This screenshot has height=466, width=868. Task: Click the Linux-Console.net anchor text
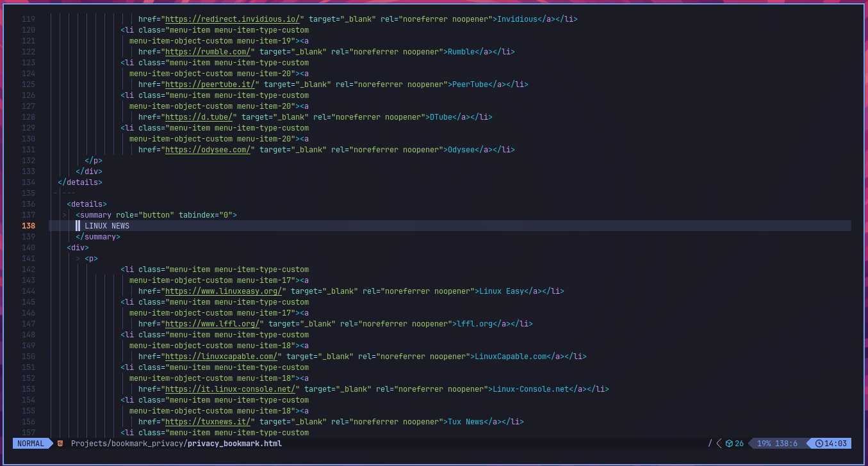(x=530, y=389)
